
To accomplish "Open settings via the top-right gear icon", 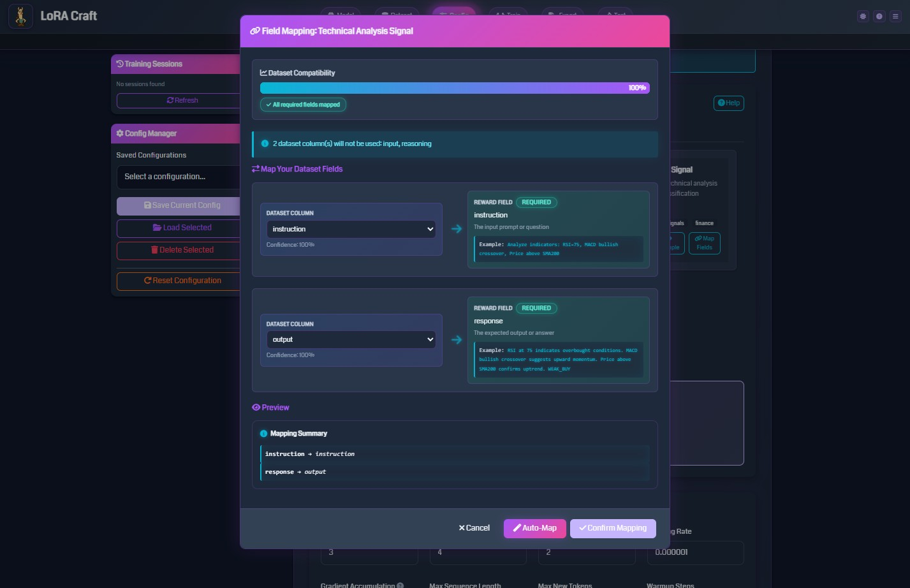I will point(863,17).
